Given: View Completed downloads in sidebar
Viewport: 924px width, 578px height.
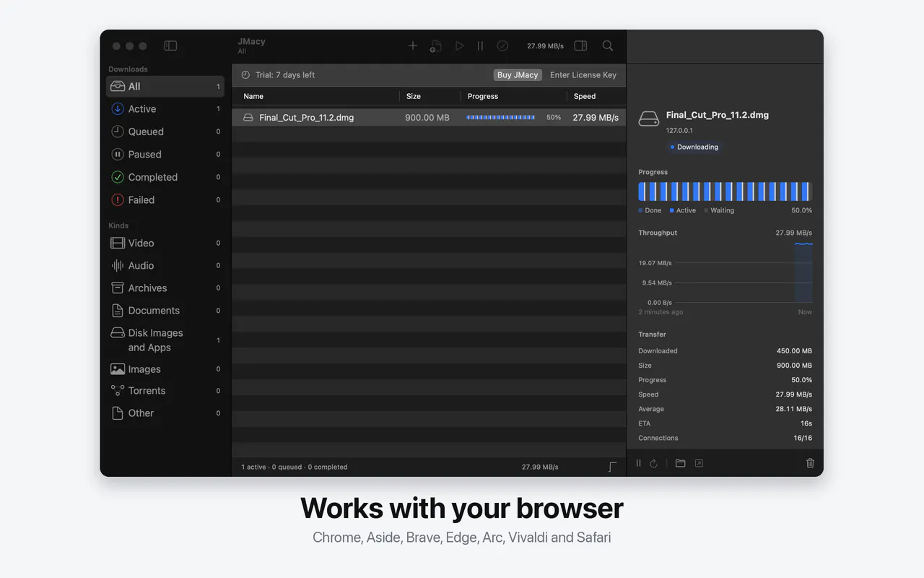Looking at the screenshot, I should point(165,177).
